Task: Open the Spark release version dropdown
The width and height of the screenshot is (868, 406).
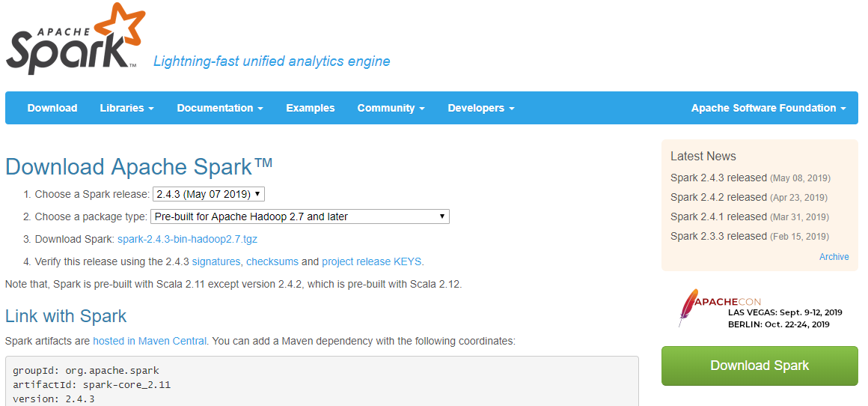Action: [x=209, y=194]
